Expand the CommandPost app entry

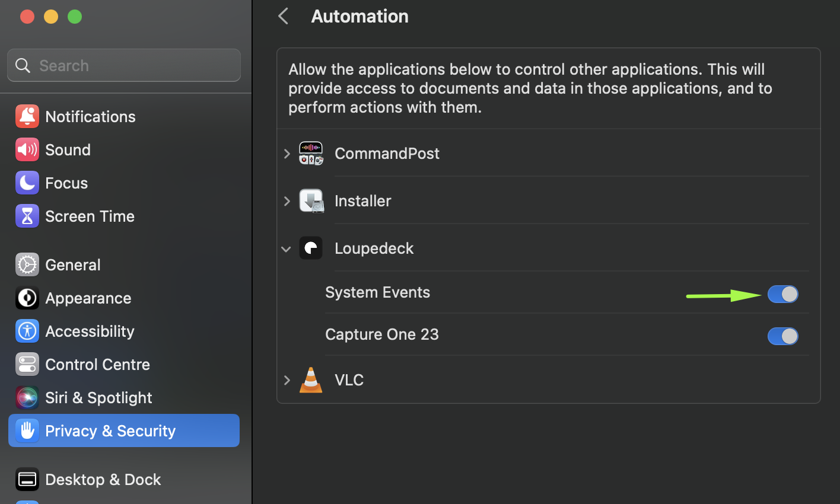click(287, 154)
